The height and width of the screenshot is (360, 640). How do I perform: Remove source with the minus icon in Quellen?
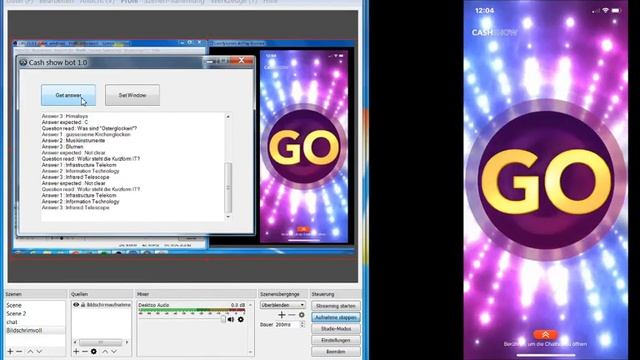point(84,351)
